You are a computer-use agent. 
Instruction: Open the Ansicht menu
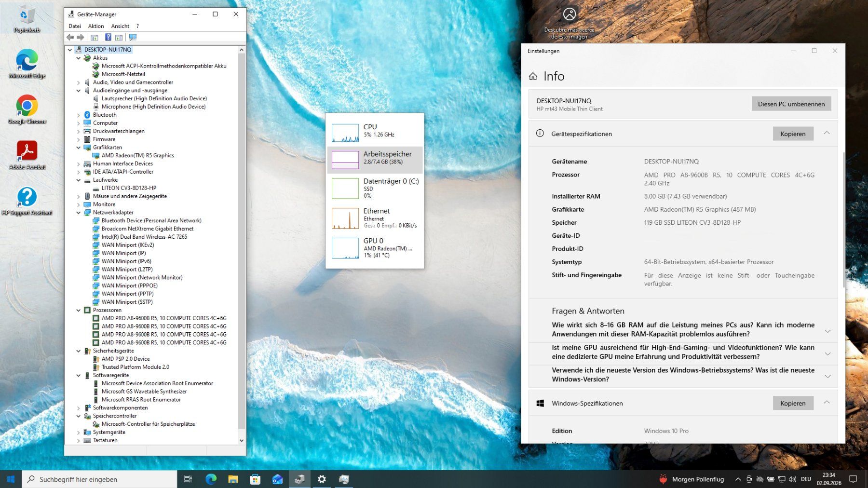pos(120,26)
